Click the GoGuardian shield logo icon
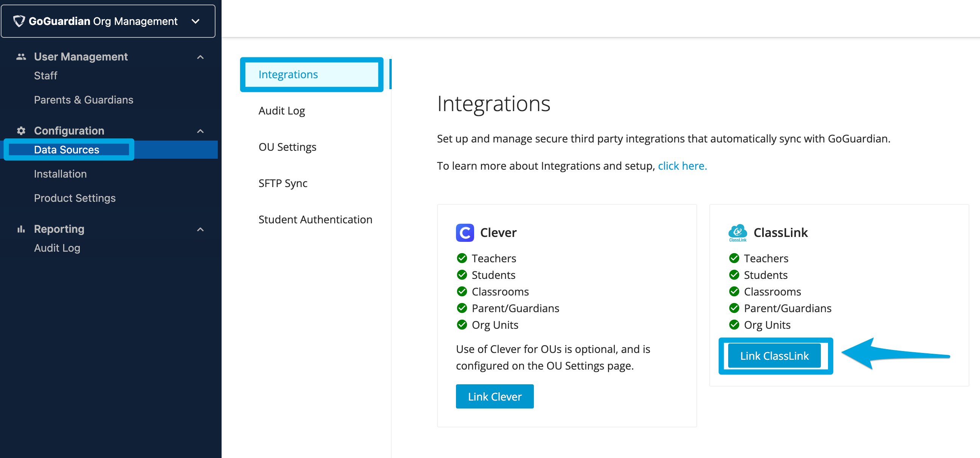This screenshot has width=980, height=458. (x=19, y=21)
